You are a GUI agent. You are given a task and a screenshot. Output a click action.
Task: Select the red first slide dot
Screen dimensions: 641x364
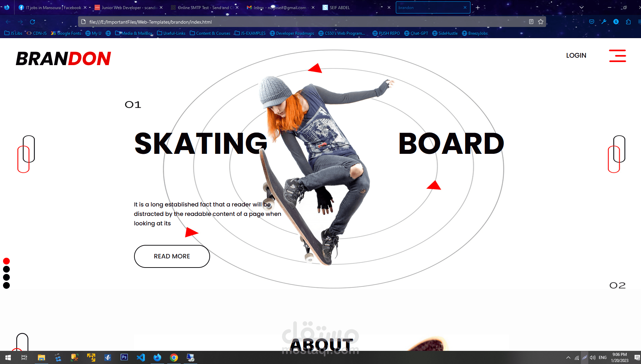6,261
